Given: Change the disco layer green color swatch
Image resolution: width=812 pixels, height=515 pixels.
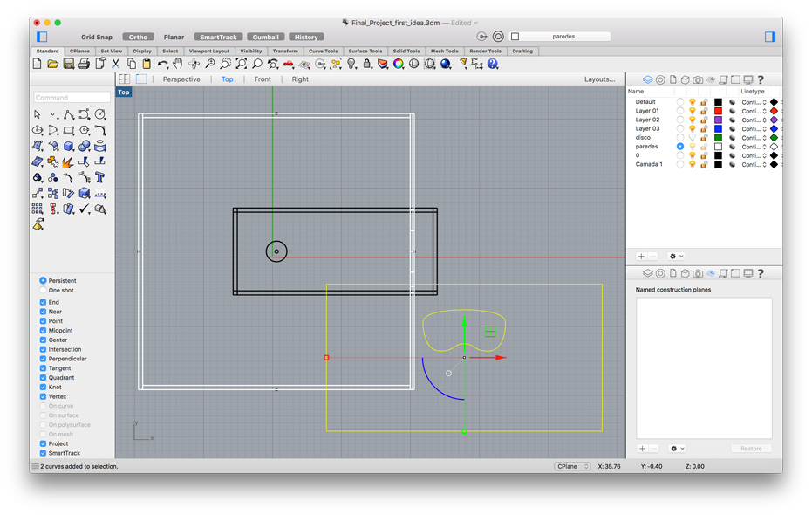Looking at the screenshot, I should (x=718, y=138).
